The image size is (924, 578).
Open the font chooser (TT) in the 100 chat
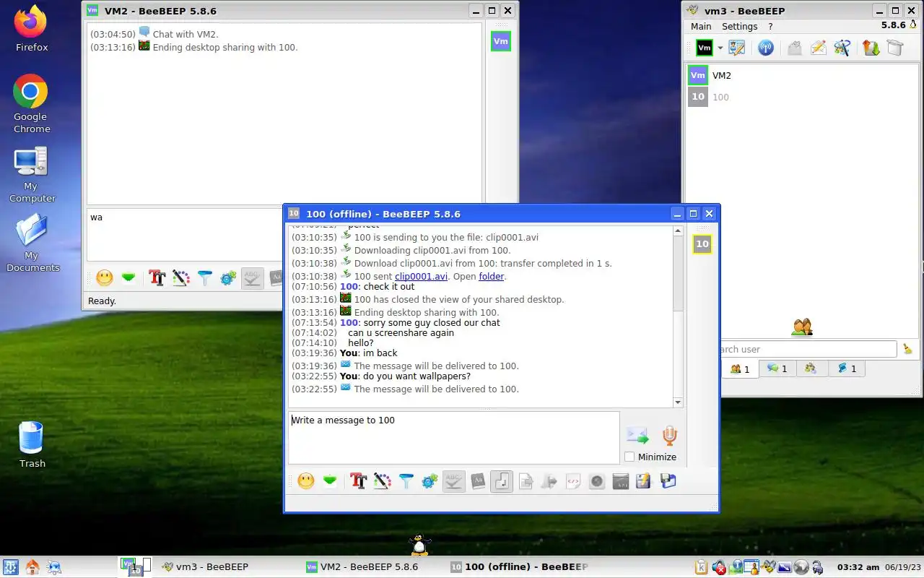coord(358,481)
